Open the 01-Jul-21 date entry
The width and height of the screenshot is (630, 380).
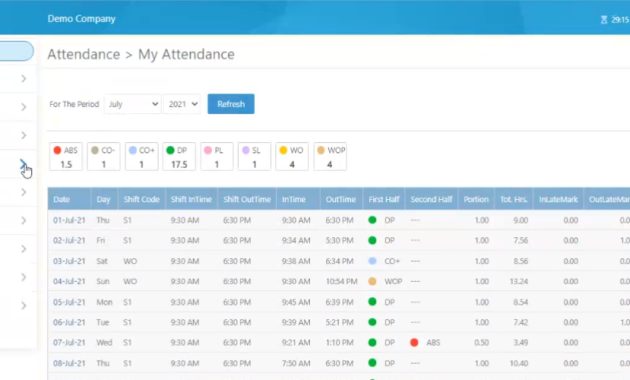click(x=69, y=220)
